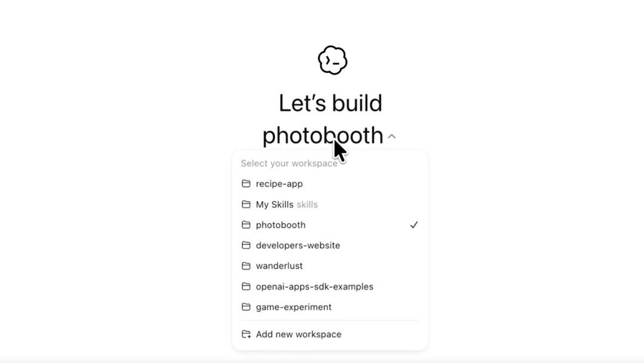
Task: Click the folder icon next to photobooth
Action: point(246,224)
